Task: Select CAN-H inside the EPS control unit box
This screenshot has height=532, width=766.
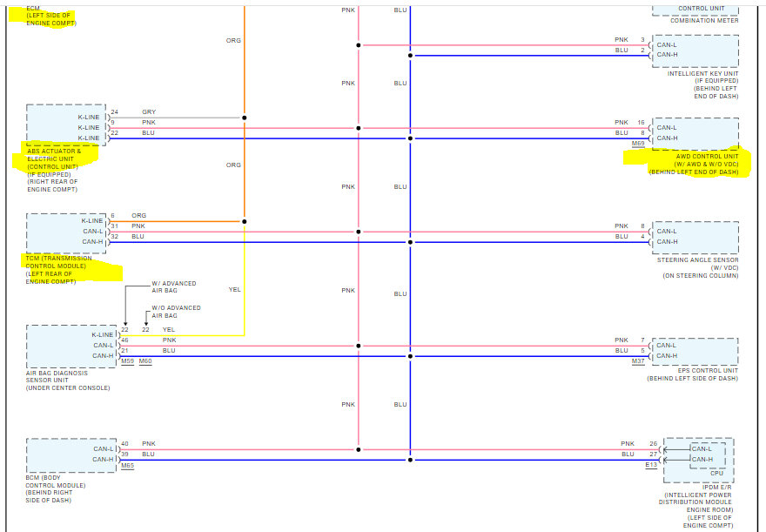Action: pyautogui.click(x=667, y=355)
